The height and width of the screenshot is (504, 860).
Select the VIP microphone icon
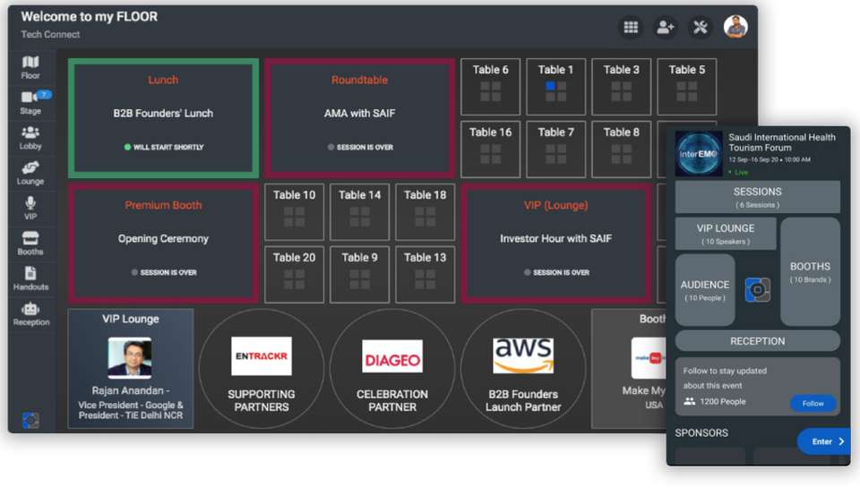click(30, 208)
